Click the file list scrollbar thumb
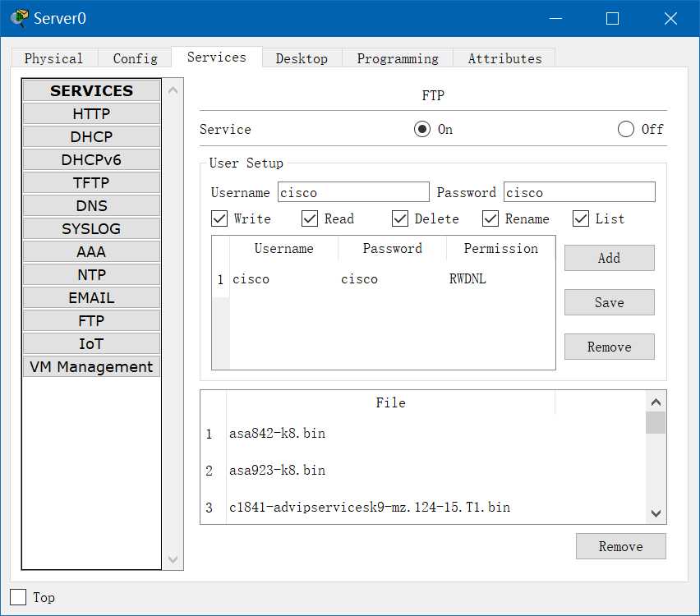Image resolution: width=700 pixels, height=616 pixels. tap(656, 423)
